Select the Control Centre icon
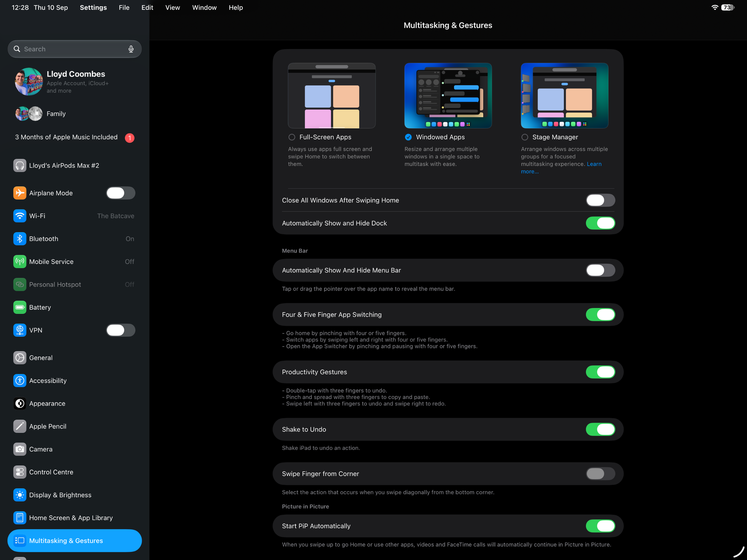This screenshot has height=560, width=747. click(20, 472)
